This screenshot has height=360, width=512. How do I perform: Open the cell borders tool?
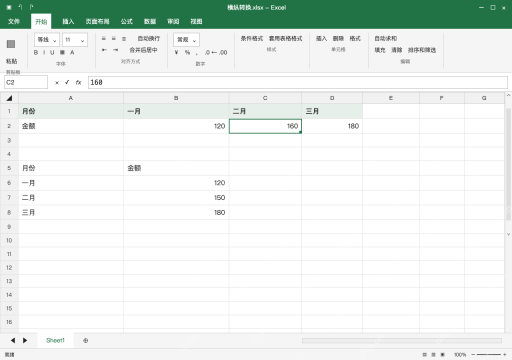(x=62, y=53)
